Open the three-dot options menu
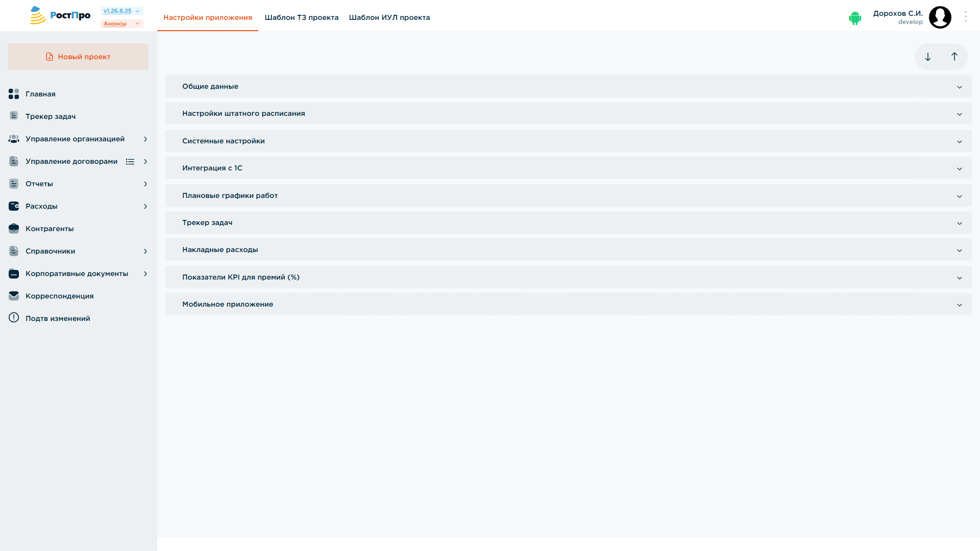This screenshot has height=551, width=980. 966,16
